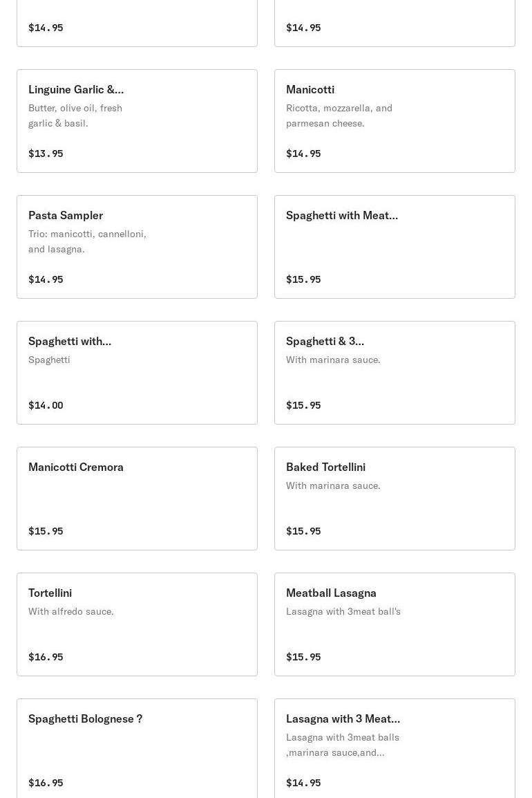Open the Spaghetti Bolognese item card
532x798 pixels.
(137, 748)
